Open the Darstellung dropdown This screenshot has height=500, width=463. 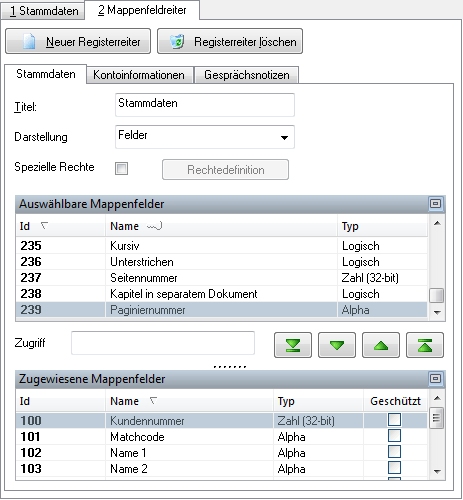284,137
